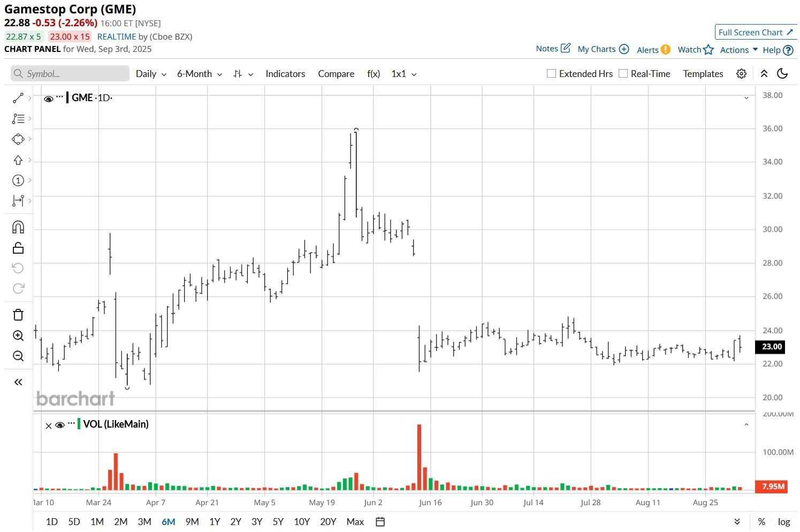Viewport: 800px width, 532px height.
Task: Select the 1Y range
Action: pyautogui.click(x=215, y=522)
